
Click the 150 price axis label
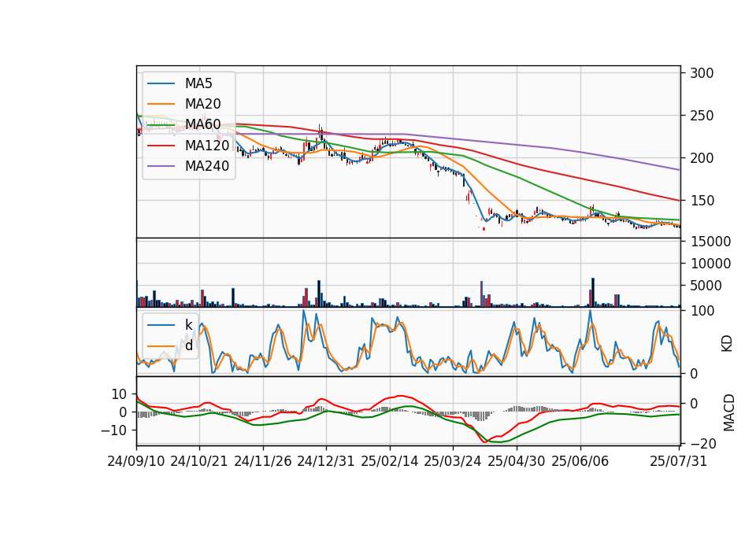coord(702,201)
